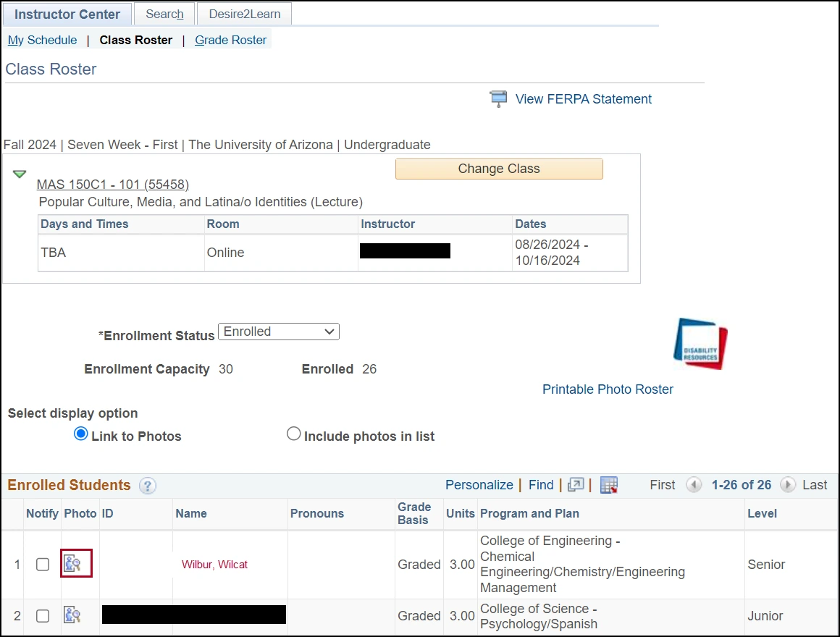The image size is (840, 637).
Task: Open student name Wilbur, Wilcat
Action: 214,564
